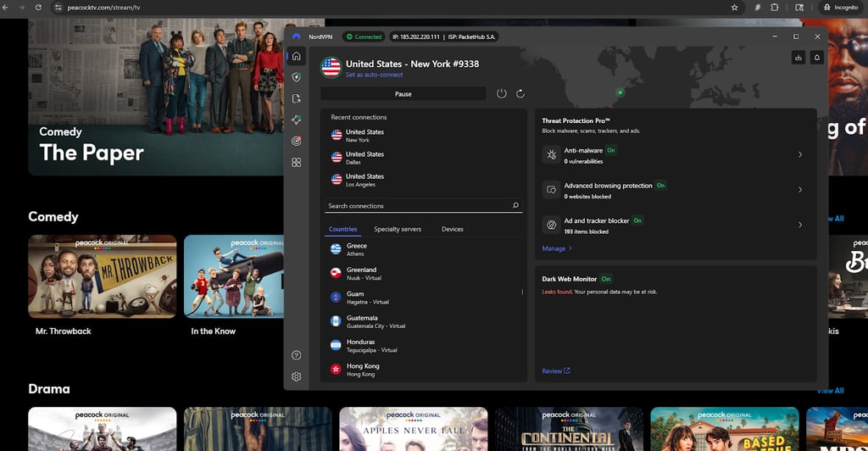Viewport: 868px width, 451px height.
Task: Click the Review link in Dark Web Monitor
Action: click(556, 370)
